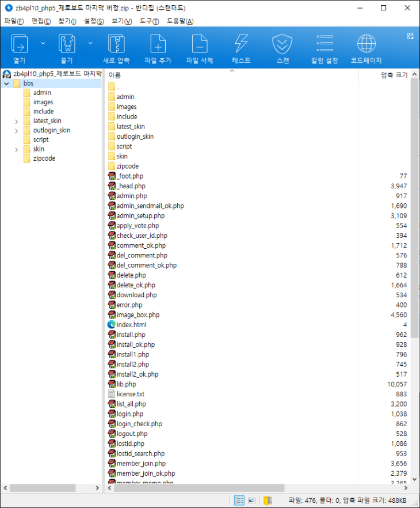Viewport: 420px width, 508px height.
Task: Select login_check.php in file list
Action: (139, 424)
